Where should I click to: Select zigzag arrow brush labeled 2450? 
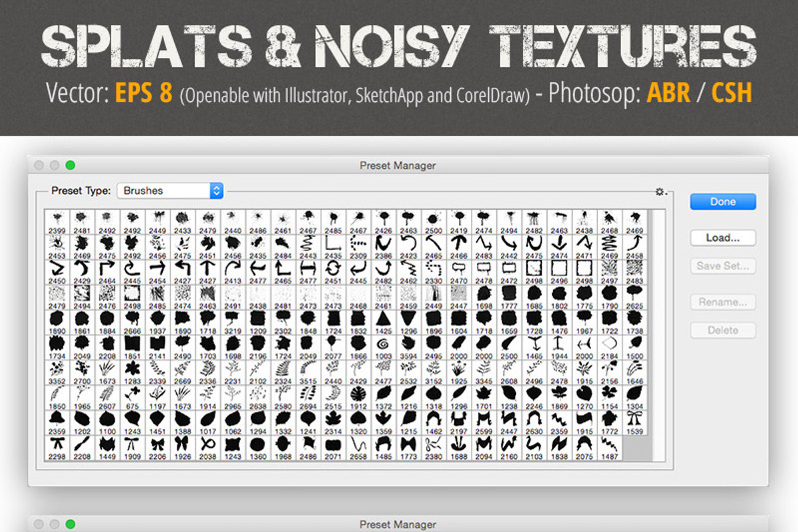tap(57, 272)
